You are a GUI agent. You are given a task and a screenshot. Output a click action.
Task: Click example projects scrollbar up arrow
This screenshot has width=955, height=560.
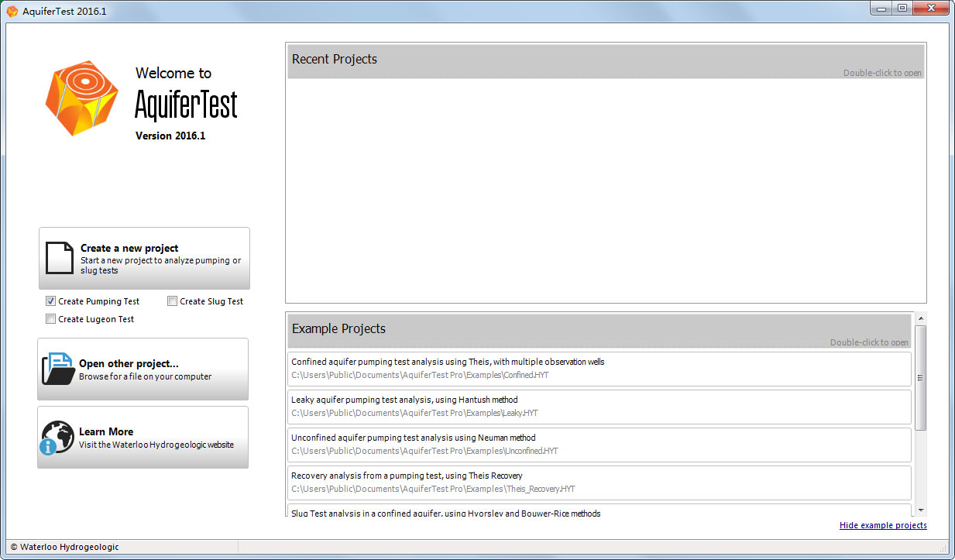click(921, 318)
